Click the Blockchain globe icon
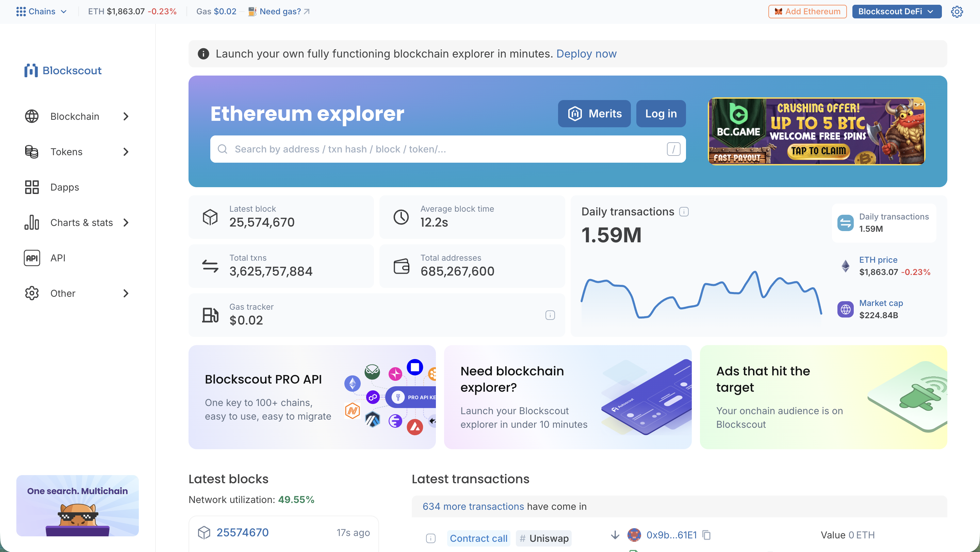The width and height of the screenshot is (980, 552). (32, 116)
